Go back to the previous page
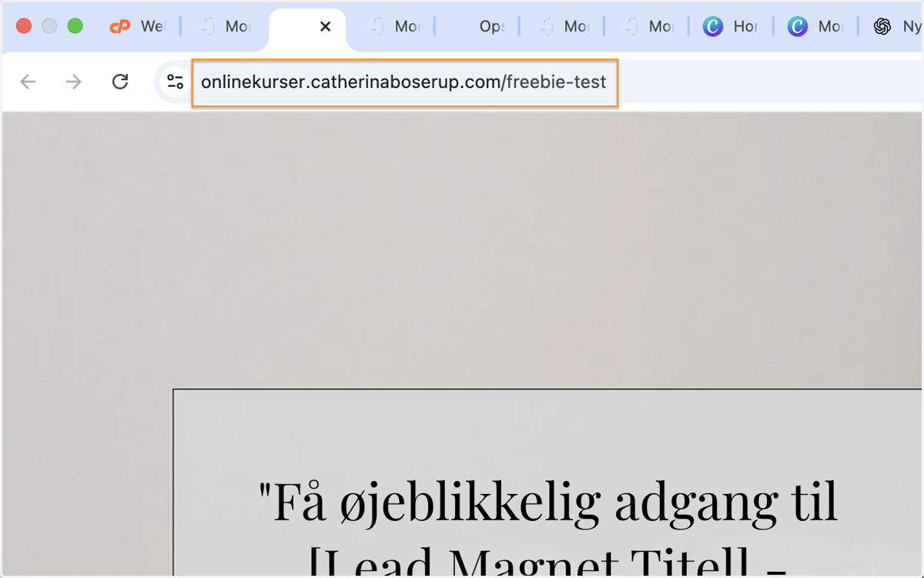 click(28, 82)
